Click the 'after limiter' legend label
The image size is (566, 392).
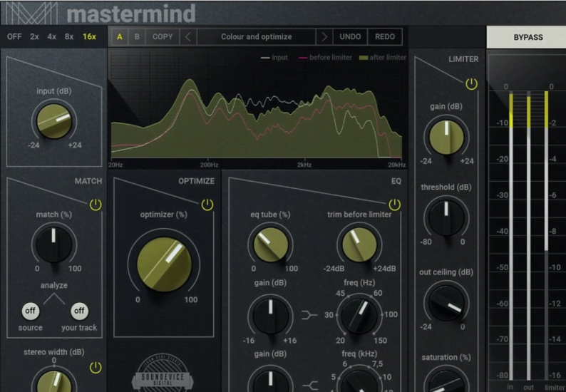pyautogui.click(x=388, y=58)
